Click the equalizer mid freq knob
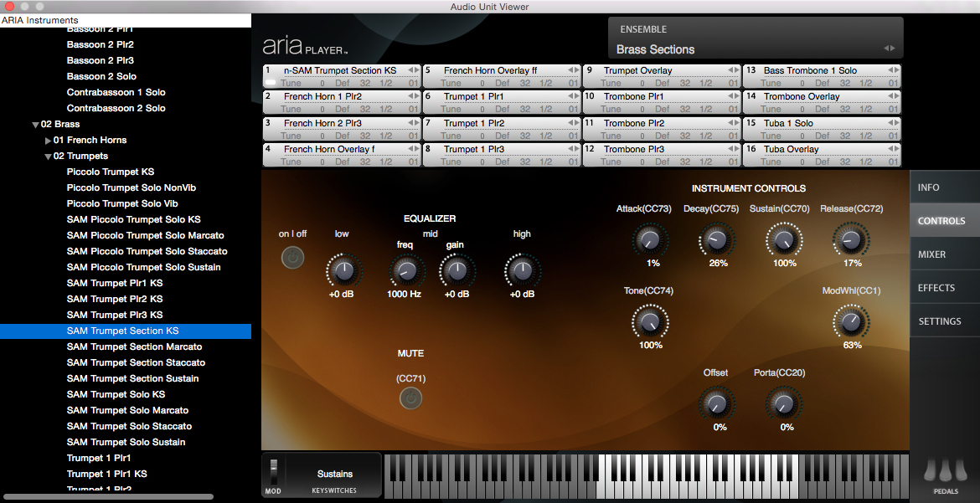This screenshot has height=503, width=980. (405, 270)
